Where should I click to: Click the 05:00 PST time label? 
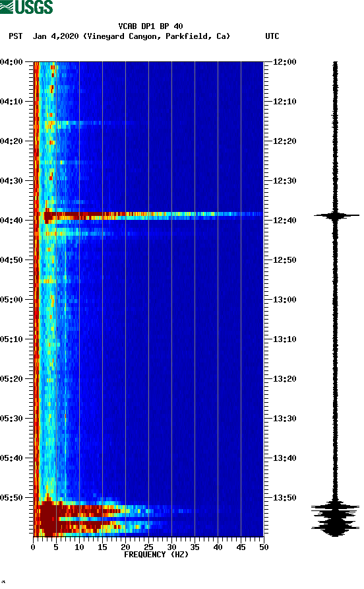point(12,299)
